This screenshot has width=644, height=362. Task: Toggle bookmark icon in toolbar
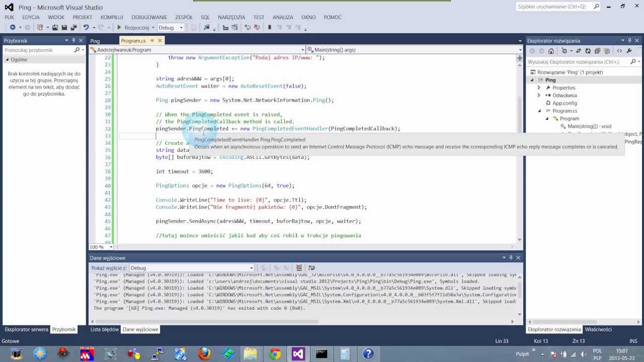pyautogui.click(x=270, y=28)
